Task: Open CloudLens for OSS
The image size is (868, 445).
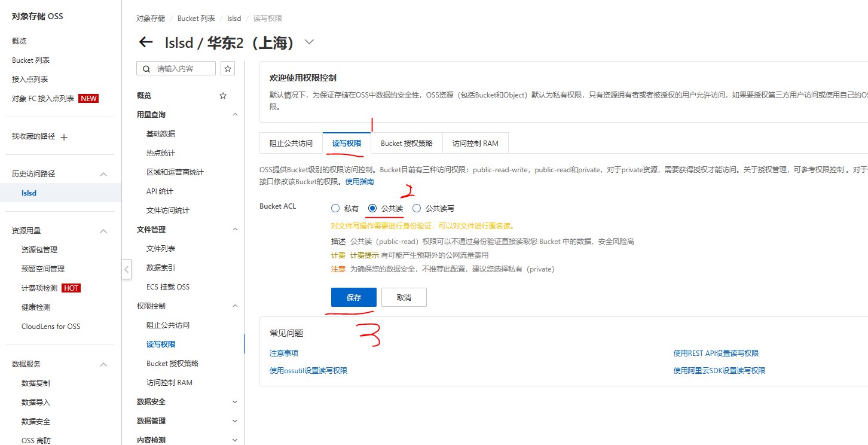Action: pyautogui.click(x=51, y=327)
